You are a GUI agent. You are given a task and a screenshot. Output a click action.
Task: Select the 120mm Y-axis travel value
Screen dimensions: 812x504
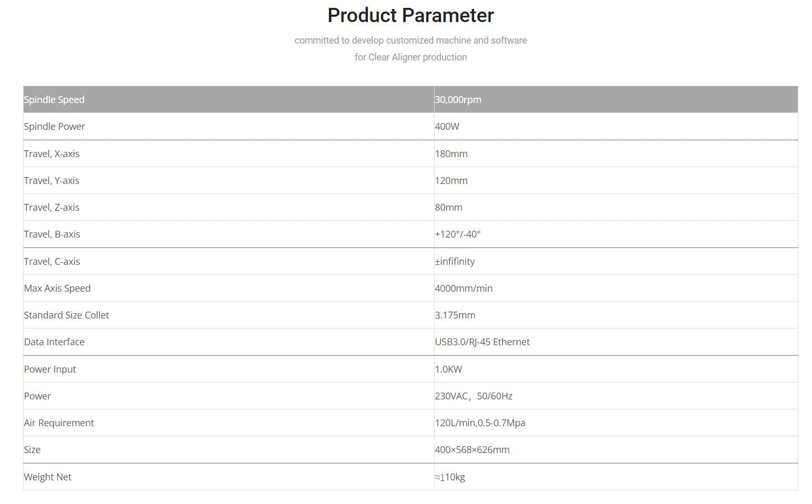point(451,181)
